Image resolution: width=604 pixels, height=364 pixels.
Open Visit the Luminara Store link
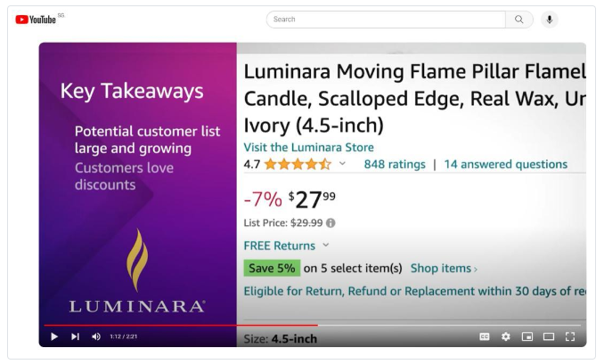pyautogui.click(x=308, y=148)
